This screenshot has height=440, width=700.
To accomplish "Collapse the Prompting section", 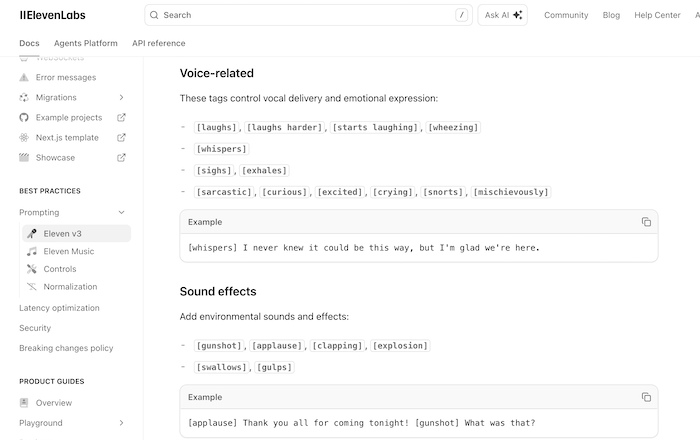I will (122, 212).
